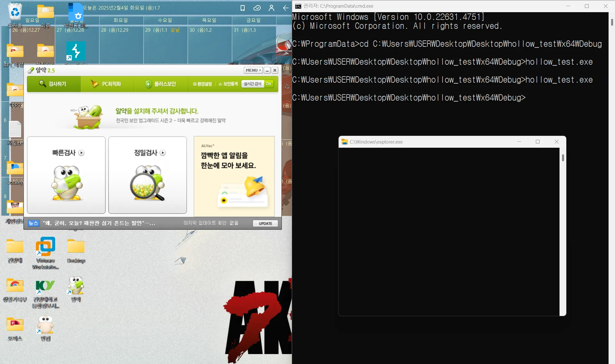Click the calendar widget user profile icon
615x364 pixels.
tap(271, 8)
